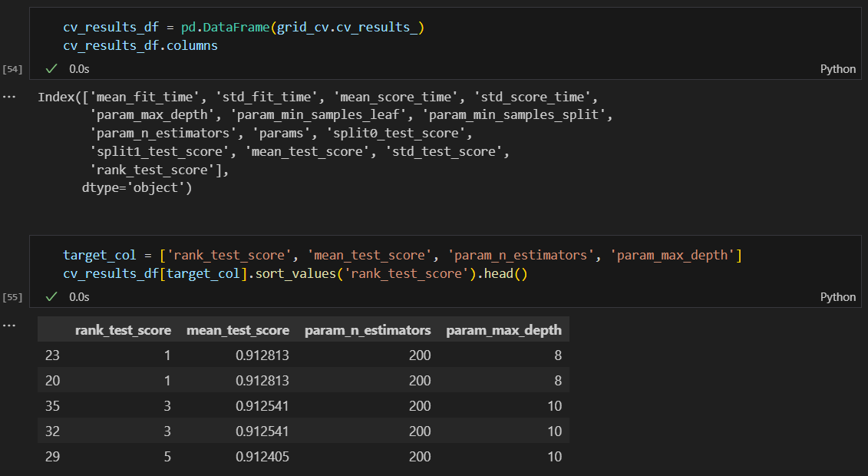This screenshot has width=868, height=476.
Task: Click the param_max_depth column header
Action: pyautogui.click(x=503, y=330)
